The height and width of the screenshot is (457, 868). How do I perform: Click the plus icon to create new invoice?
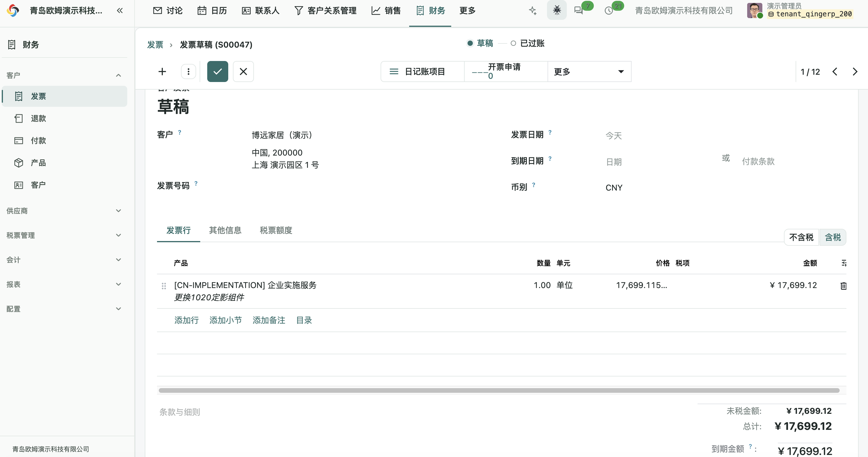click(x=162, y=71)
